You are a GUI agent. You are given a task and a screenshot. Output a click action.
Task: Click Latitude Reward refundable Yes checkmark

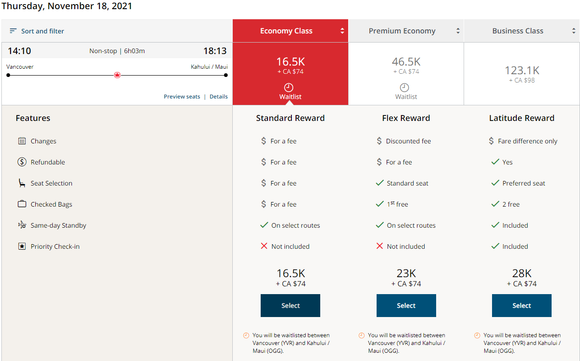(495, 162)
